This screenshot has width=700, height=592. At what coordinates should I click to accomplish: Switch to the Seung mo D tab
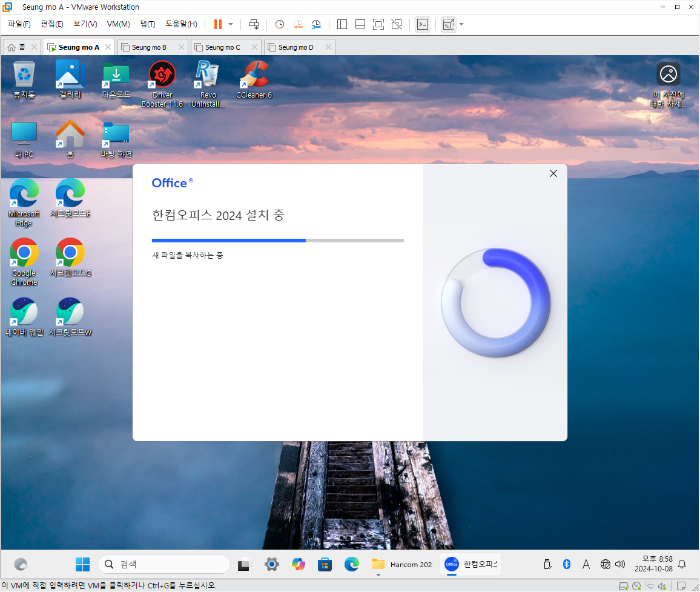click(x=296, y=47)
